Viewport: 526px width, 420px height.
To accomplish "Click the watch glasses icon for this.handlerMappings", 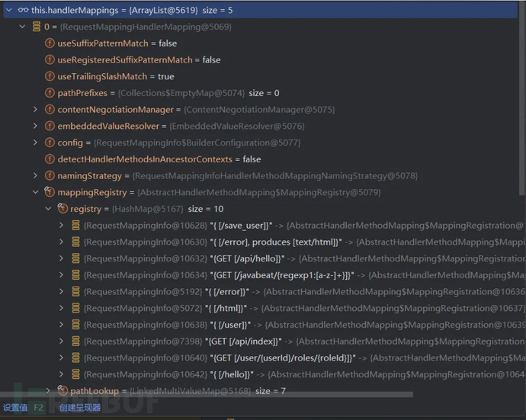I will (23, 10).
